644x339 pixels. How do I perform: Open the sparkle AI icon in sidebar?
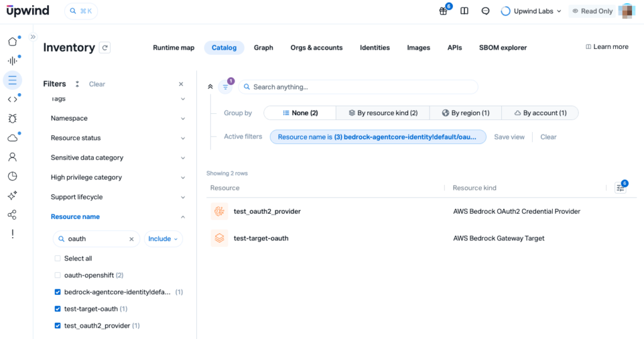pos(12,196)
